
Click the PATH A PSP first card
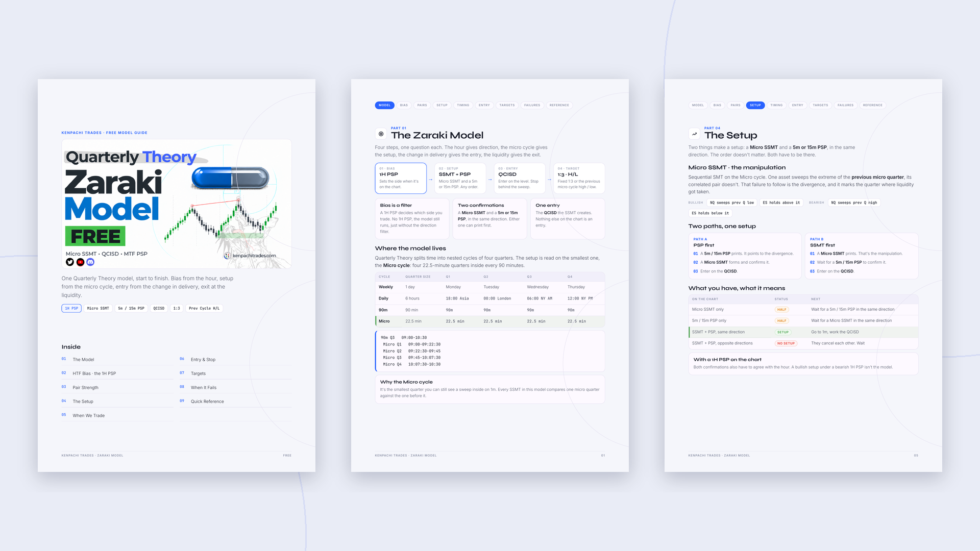pos(745,256)
